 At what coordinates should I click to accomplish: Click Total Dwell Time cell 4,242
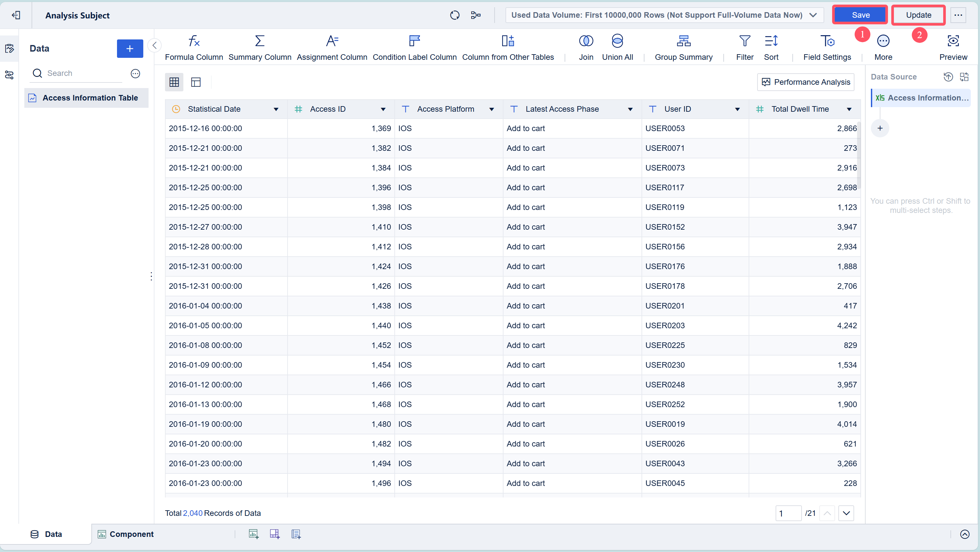coord(804,326)
